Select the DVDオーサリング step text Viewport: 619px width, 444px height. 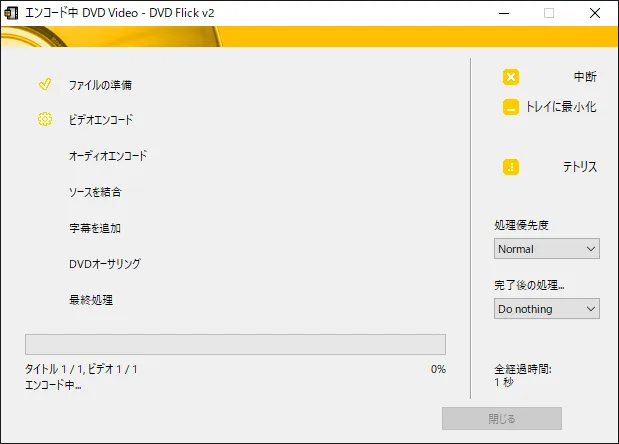[105, 264]
